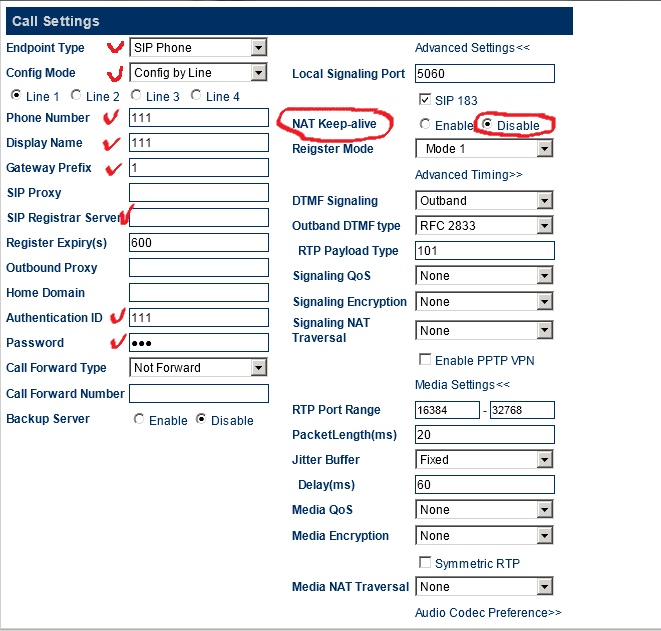Image resolution: width=661 pixels, height=631 pixels.
Task: Click the Local Signaling Port field
Action: (x=485, y=74)
